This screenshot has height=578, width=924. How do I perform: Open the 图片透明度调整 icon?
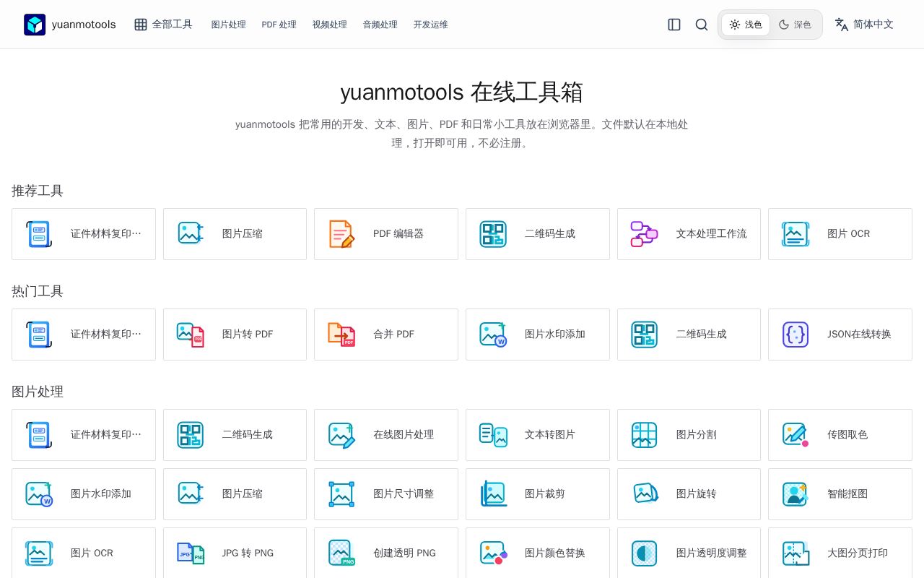(x=645, y=553)
